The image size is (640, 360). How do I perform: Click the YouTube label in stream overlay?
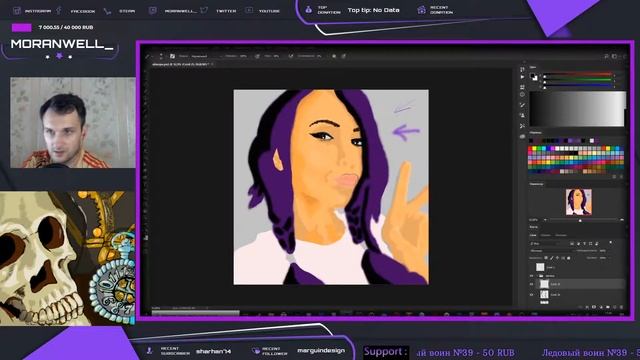coord(269,11)
